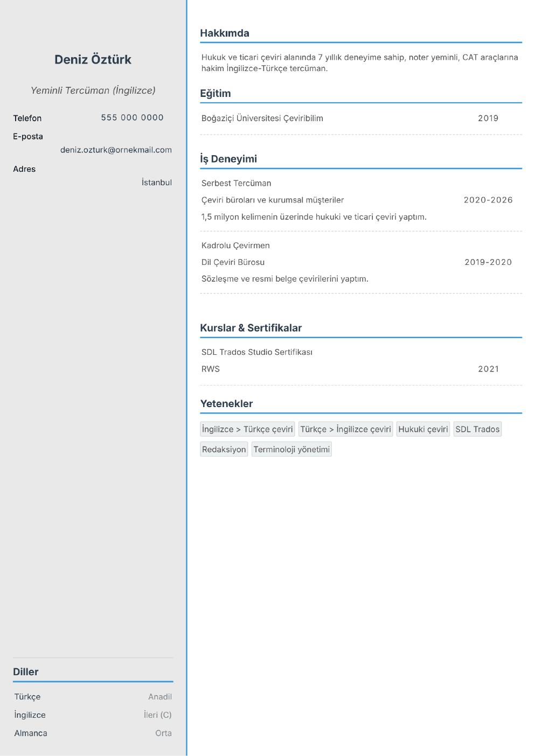This screenshot has height=756, width=535.
Task: Select the Türkçe > İngilizce çeviri skill tag
Action: (x=346, y=429)
